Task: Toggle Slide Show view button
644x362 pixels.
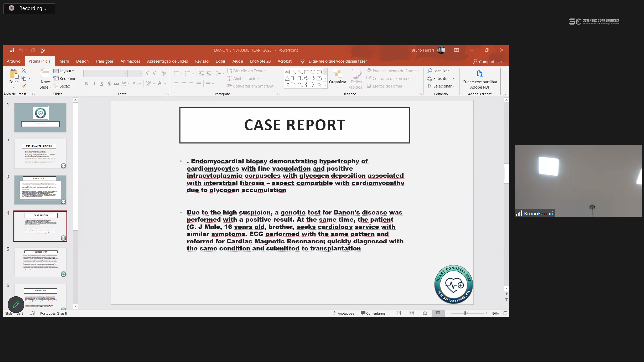Action: tap(438, 313)
